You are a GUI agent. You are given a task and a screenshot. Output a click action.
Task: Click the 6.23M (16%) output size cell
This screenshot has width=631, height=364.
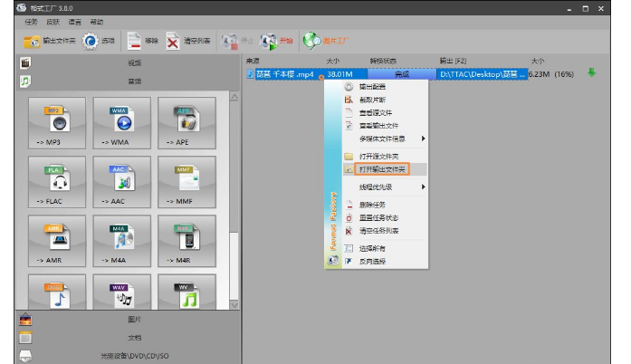pyautogui.click(x=551, y=74)
